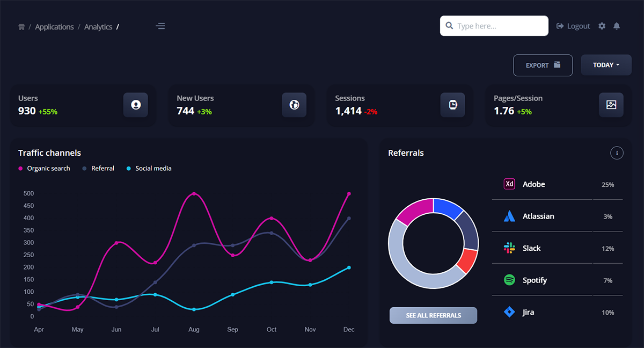
Task: Hide the Social media data series
Action: point(149,168)
